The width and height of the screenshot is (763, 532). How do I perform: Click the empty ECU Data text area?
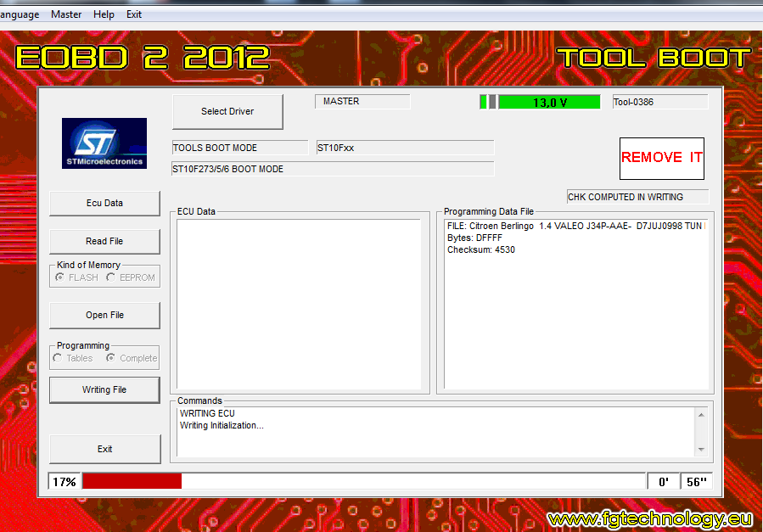click(x=299, y=304)
